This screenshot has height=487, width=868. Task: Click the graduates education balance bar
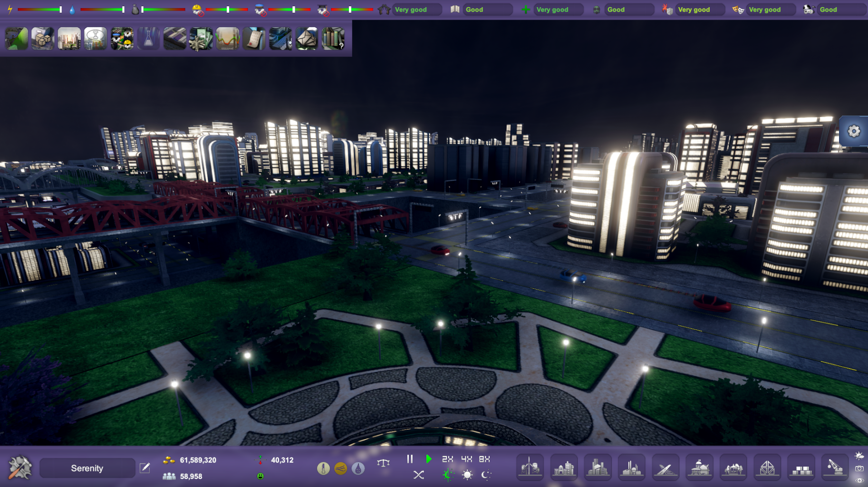pos(352,10)
